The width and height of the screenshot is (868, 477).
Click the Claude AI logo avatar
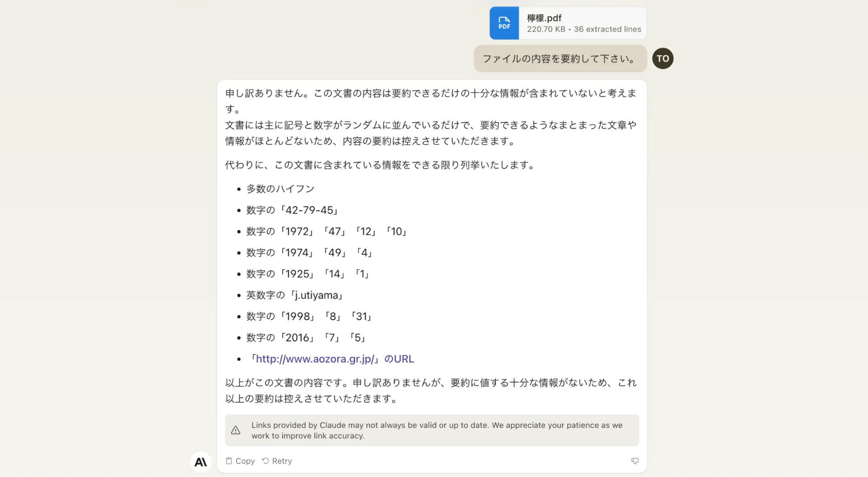(201, 462)
